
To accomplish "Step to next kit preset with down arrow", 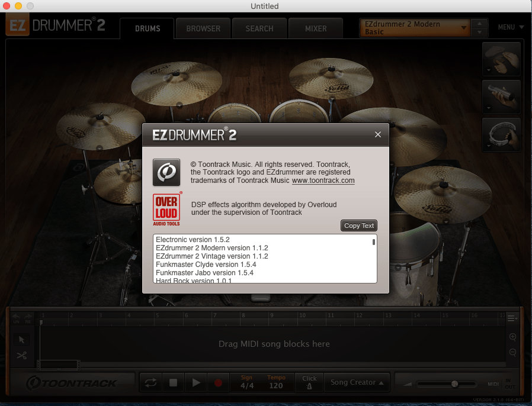I will (479, 32).
